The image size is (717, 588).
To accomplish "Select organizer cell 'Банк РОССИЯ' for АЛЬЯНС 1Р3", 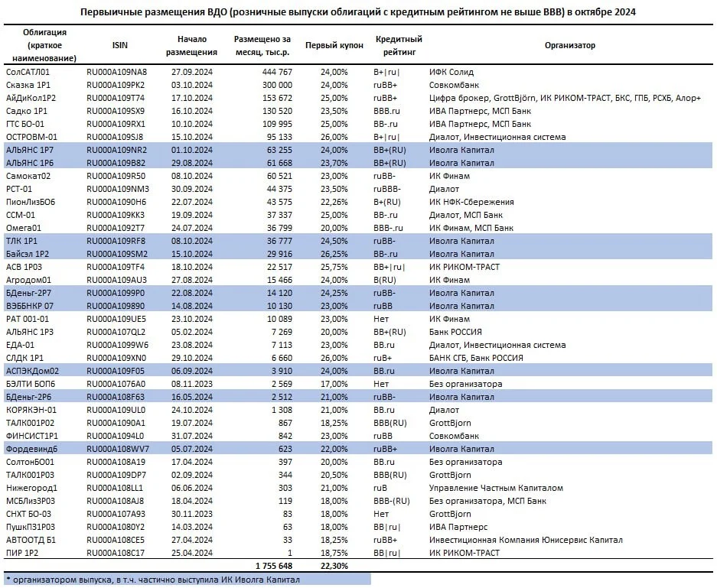I will [455, 332].
